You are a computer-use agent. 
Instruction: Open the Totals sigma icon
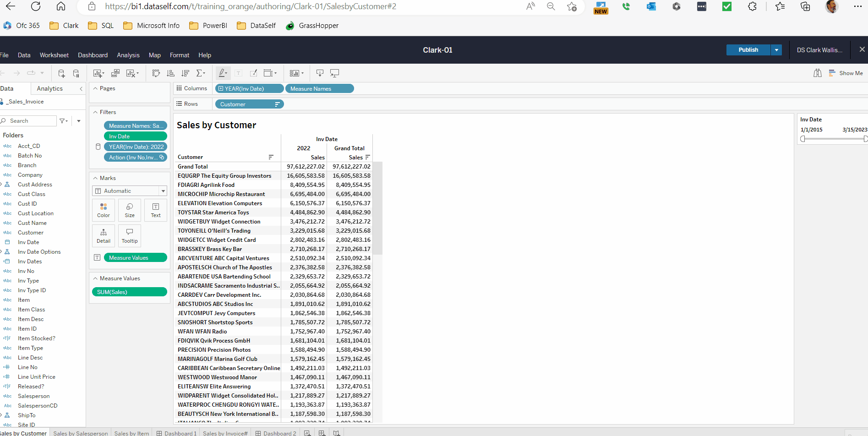[x=200, y=73]
